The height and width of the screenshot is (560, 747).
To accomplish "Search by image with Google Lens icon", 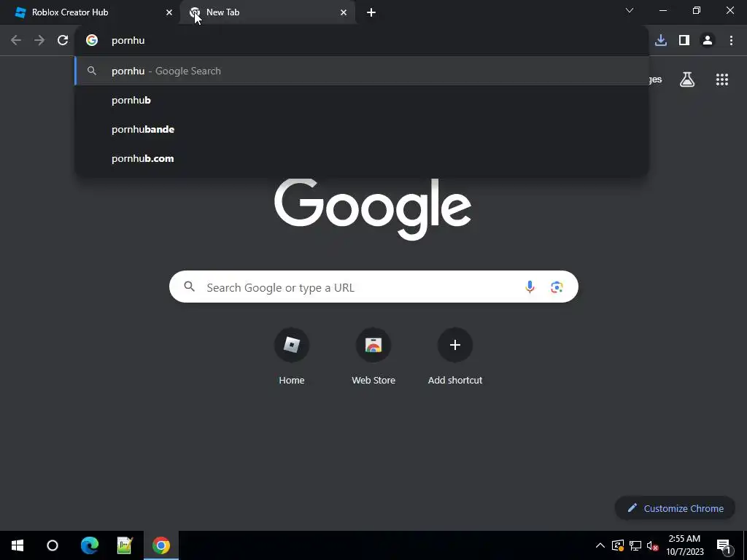I will click(x=557, y=287).
